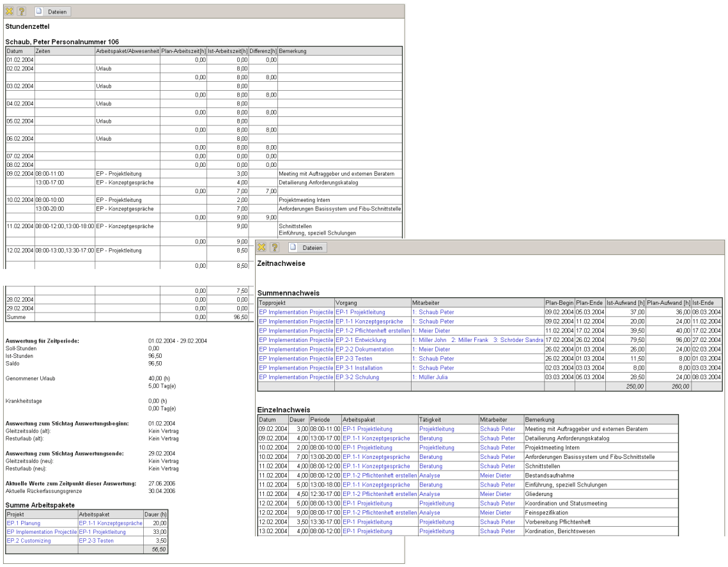The image size is (728, 567).
Task: Click the help icon in the Zeitnachweise toolbar
Action: click(x=275, y=247)
